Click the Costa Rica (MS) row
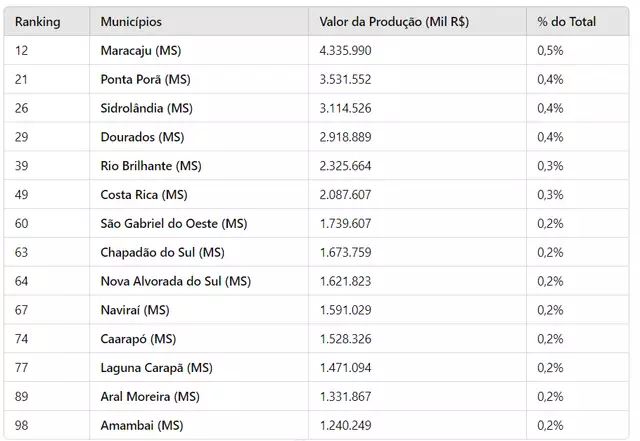This screenshot has width=640, height=441. coord(316,194)
